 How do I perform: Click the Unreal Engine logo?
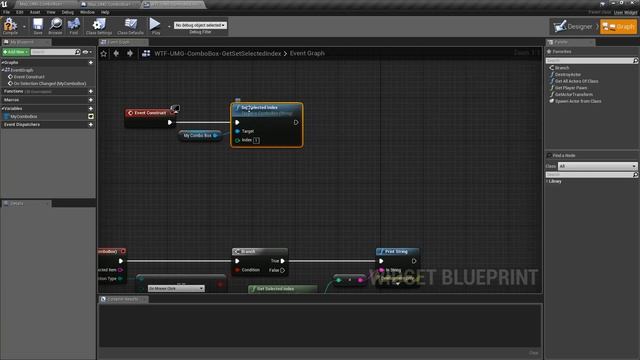[x=4, y=4]
